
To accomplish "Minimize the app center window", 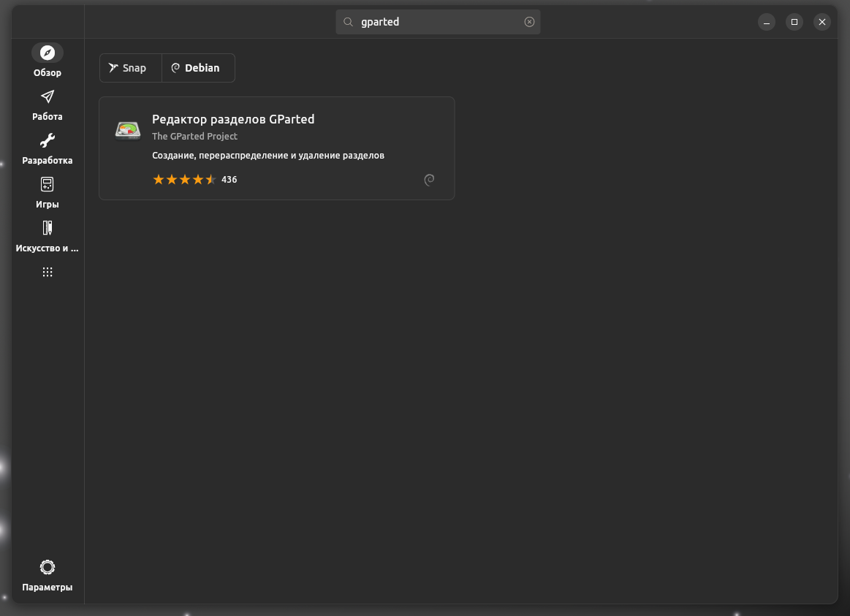I will (x=767, y=22).
